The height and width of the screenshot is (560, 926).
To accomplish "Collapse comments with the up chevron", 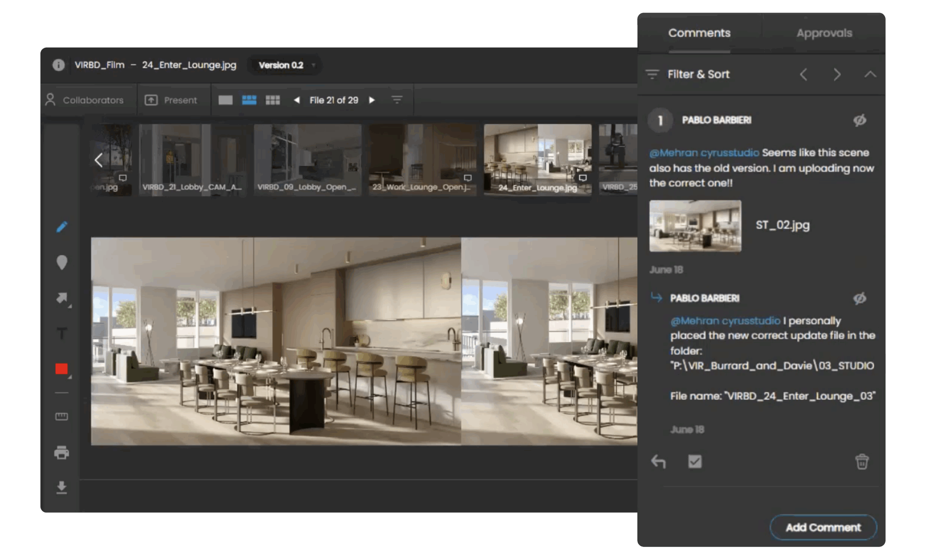I will pos(870,74).
